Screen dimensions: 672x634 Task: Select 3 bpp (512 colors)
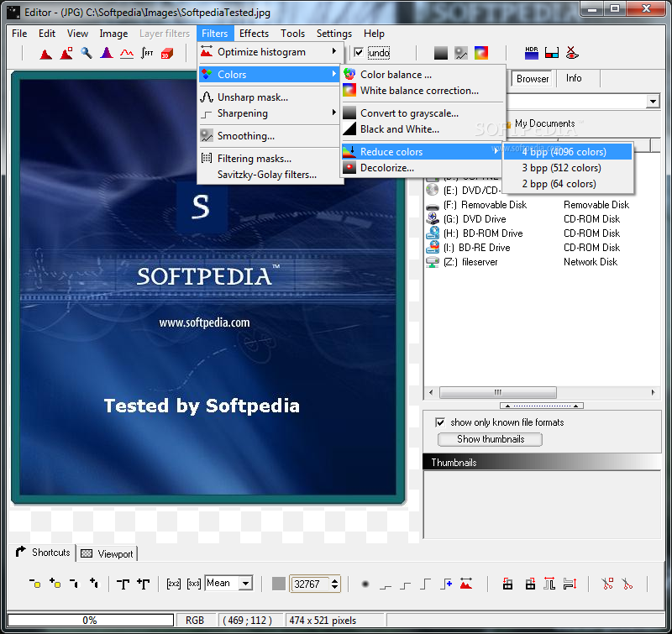click(x=568, y=168)
